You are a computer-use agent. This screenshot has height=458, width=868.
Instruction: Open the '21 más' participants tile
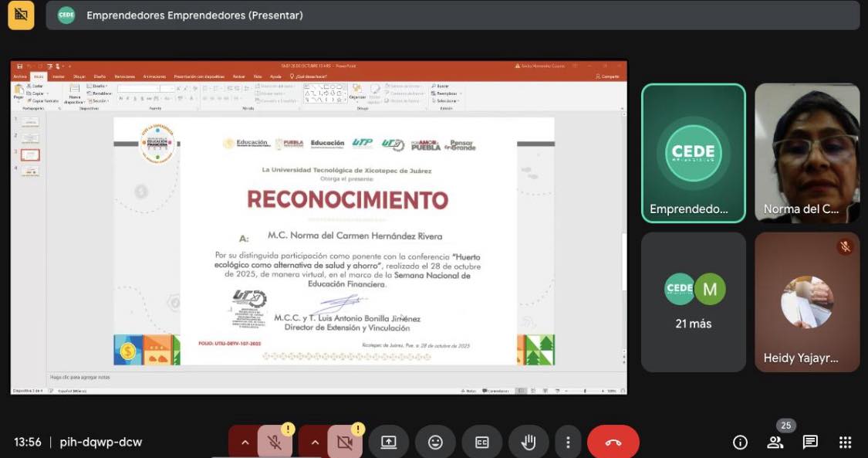[694, 302]
